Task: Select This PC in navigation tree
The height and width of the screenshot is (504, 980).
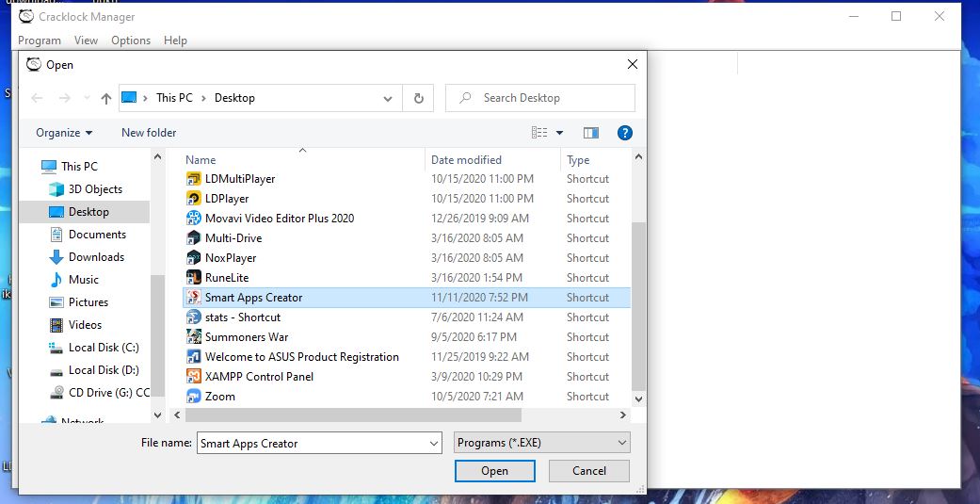Action: pos(79,167)
